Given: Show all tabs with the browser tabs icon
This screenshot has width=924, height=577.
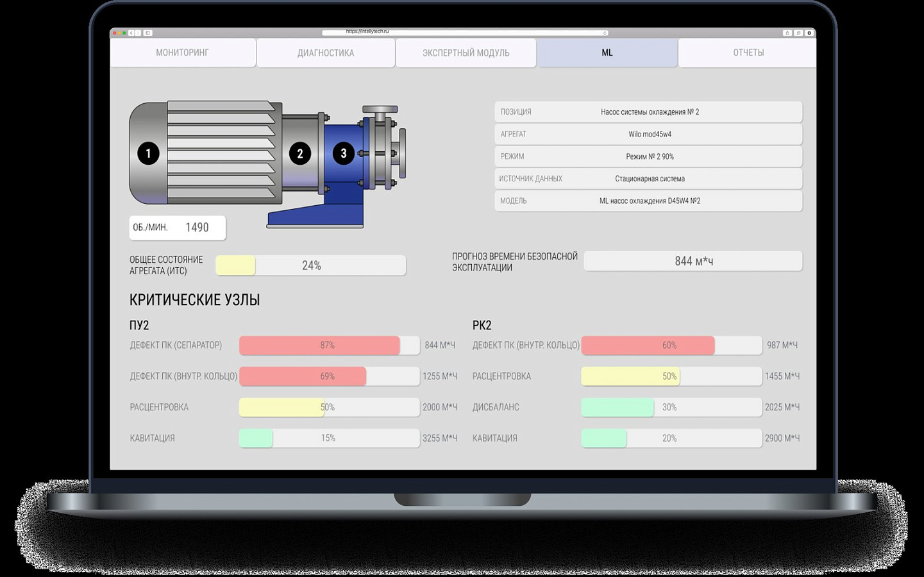Looking at the screenshot, I should pos(798,33).
